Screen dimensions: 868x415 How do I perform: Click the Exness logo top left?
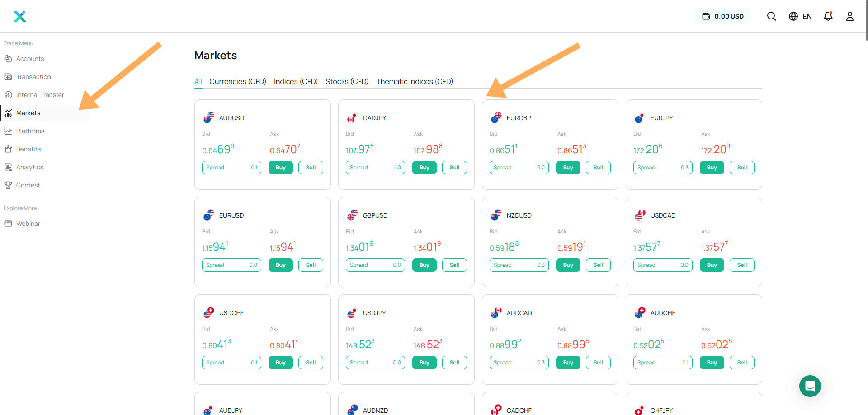19,16
